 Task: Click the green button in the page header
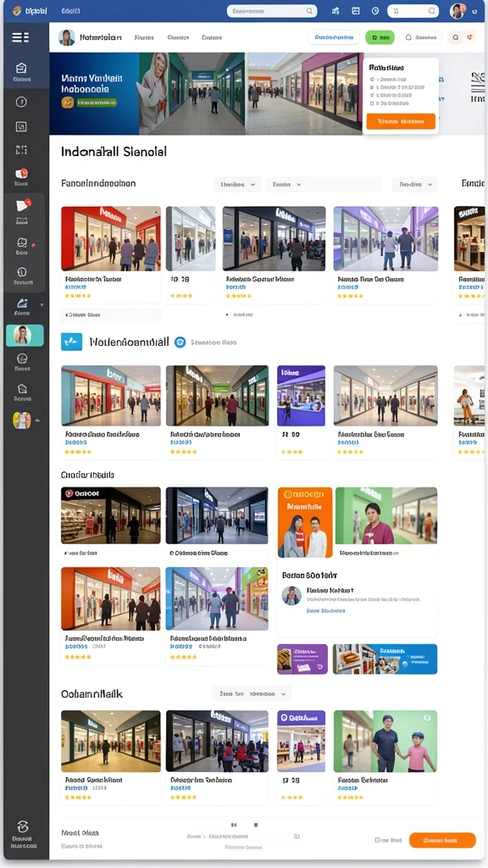[380, 37]
